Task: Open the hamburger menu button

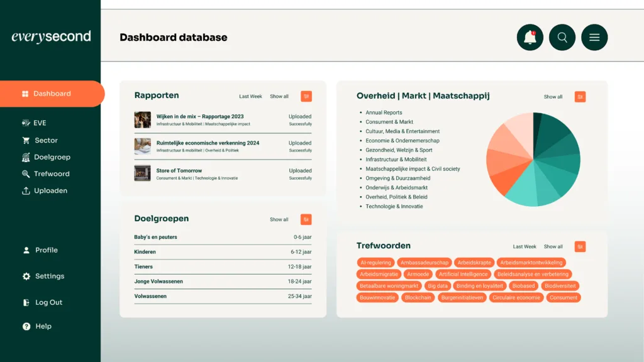Action: point(594,38)
